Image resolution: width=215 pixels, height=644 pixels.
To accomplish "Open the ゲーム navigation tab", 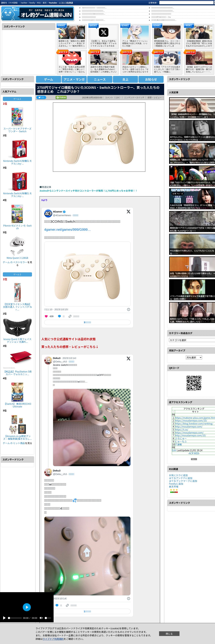I will pyautogui.click(x=49, y=79).
